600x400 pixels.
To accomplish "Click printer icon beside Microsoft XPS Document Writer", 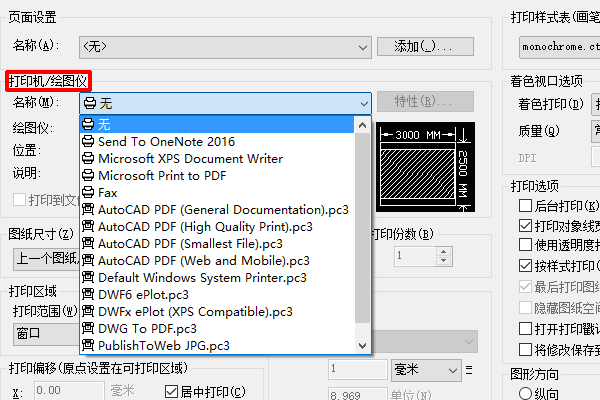I will [88, 158].
